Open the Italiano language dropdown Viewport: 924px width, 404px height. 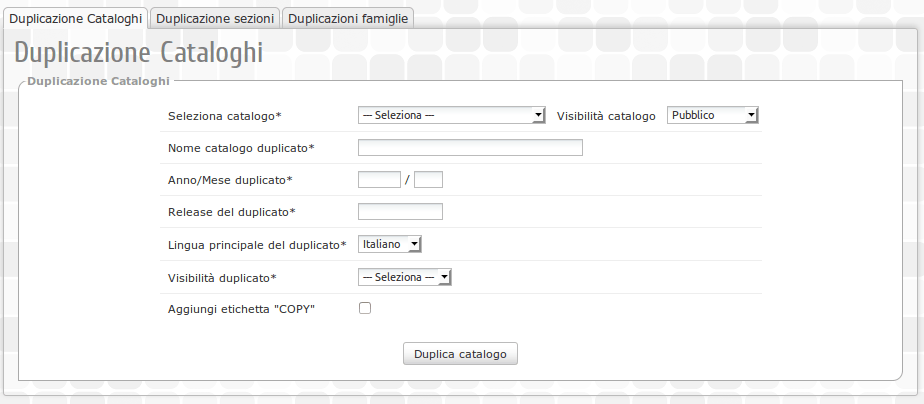(x=390, y=244)
